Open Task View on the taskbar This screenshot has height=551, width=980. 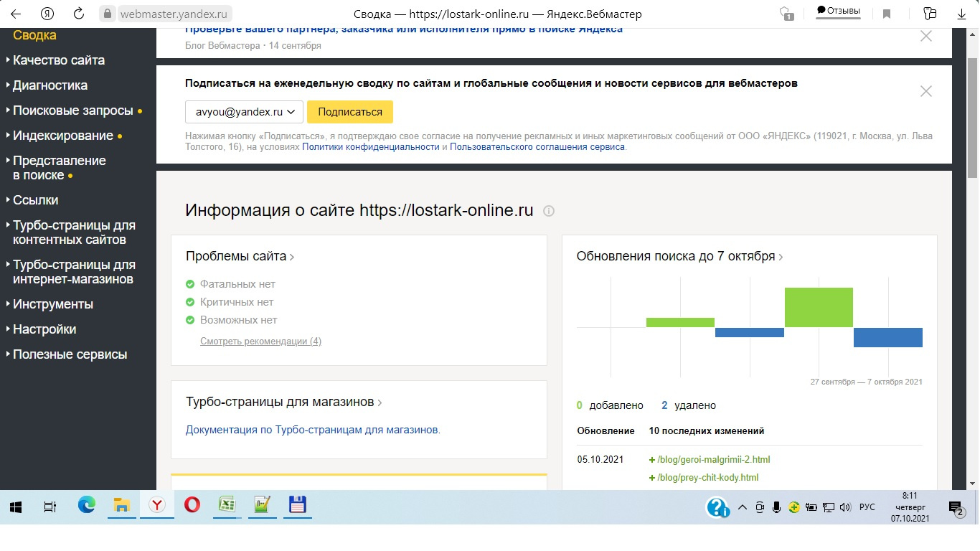pos(50,507)
